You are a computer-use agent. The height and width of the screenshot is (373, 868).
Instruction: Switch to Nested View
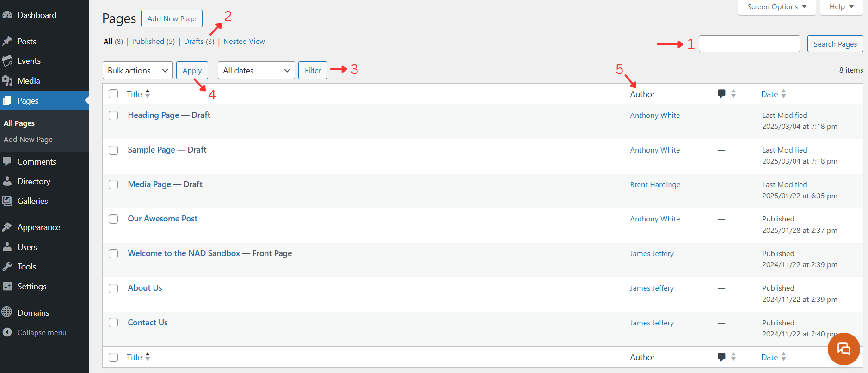click(x=244, y=42)
